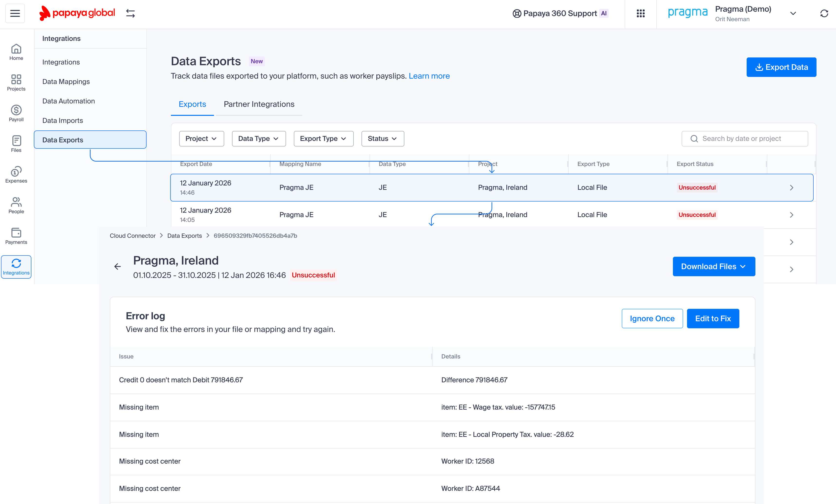Open Payroll in sidebar
This screenshot has width=836, height=504.
[x=16, y=113]
